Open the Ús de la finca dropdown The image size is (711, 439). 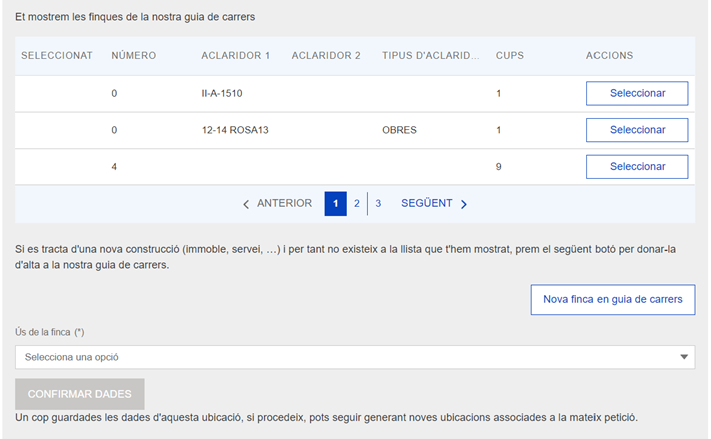(x=355, y=357)
